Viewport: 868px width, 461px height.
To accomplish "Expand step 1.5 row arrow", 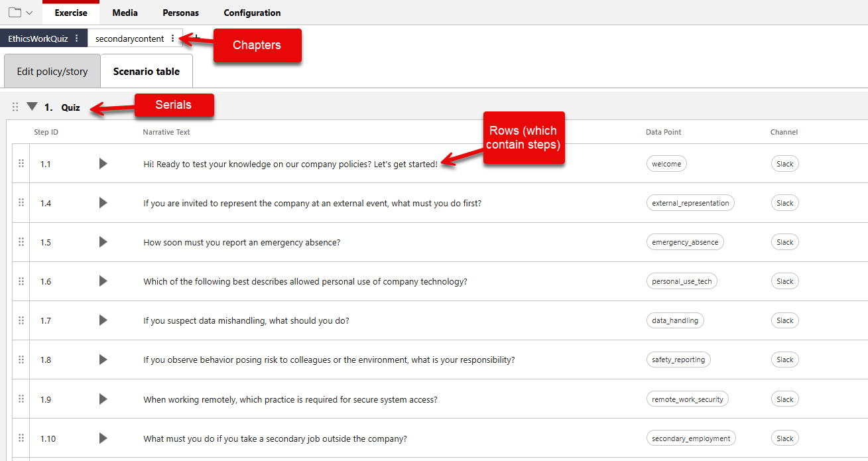I will 103,242.
